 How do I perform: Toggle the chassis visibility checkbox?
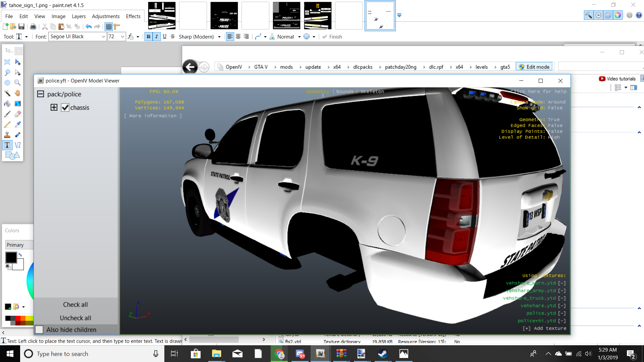(65, 108)
